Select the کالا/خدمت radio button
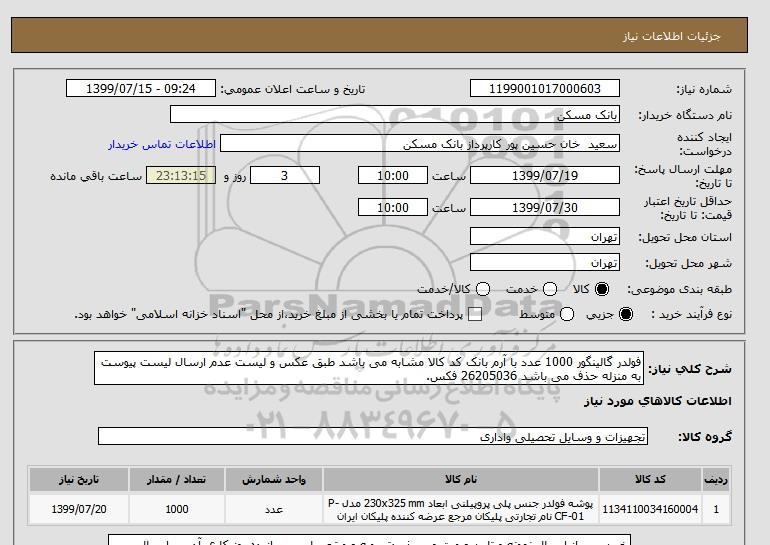This screenshot has height=545, width=770. (x=483, y=289)
